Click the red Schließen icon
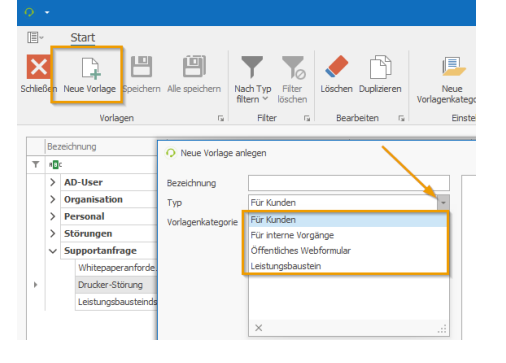 point(39,67)
